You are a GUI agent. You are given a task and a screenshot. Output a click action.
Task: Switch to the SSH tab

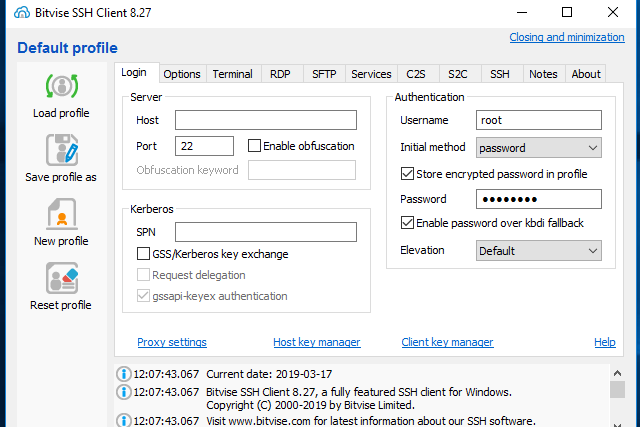(x=500, y=74)
